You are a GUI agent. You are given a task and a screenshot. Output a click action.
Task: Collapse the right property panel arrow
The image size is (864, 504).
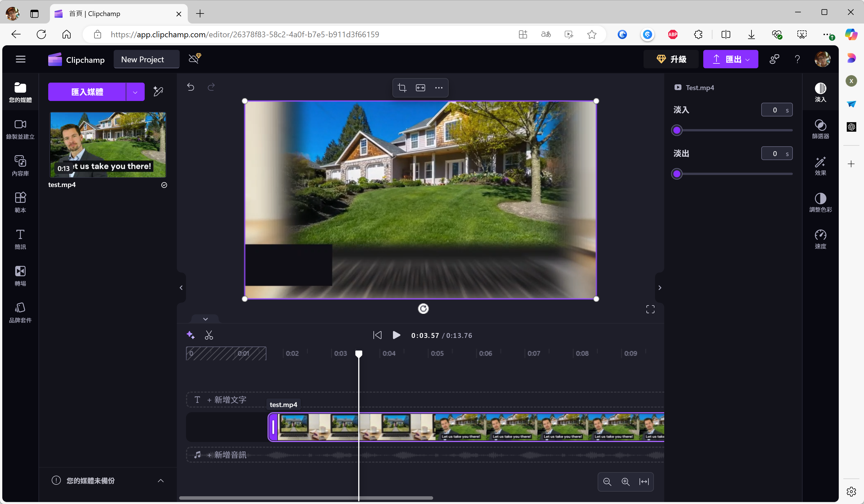click(660, 287)
